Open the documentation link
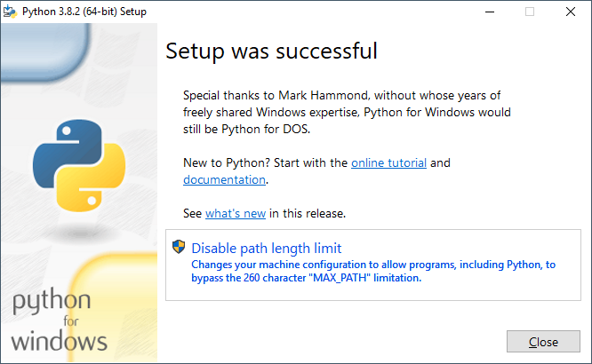Image resolution: width=592 pixels, height=364 pixels. coord(224,180)
